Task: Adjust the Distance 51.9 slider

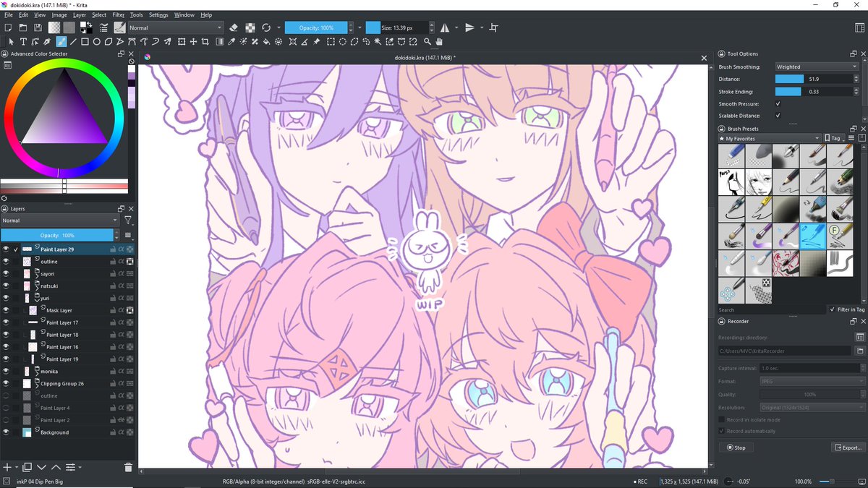Action: [814, 79]
